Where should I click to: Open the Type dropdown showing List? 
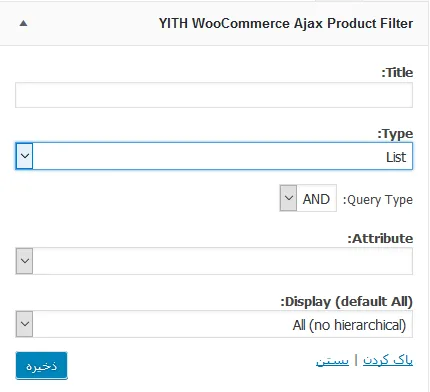214,156
